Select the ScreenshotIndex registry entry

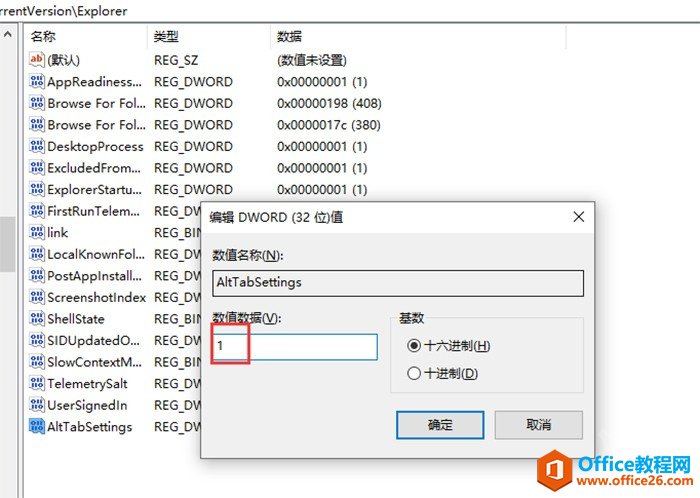(96, 298)
